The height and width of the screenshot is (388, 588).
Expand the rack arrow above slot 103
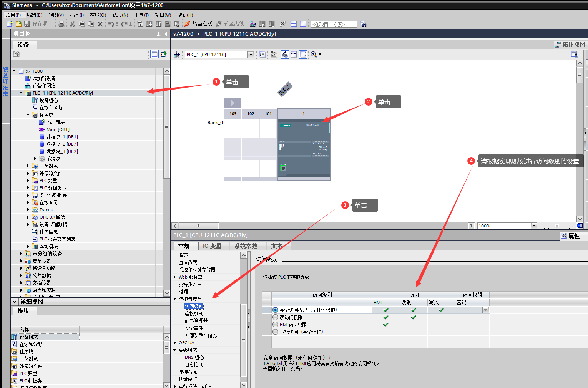coord(233,103)
